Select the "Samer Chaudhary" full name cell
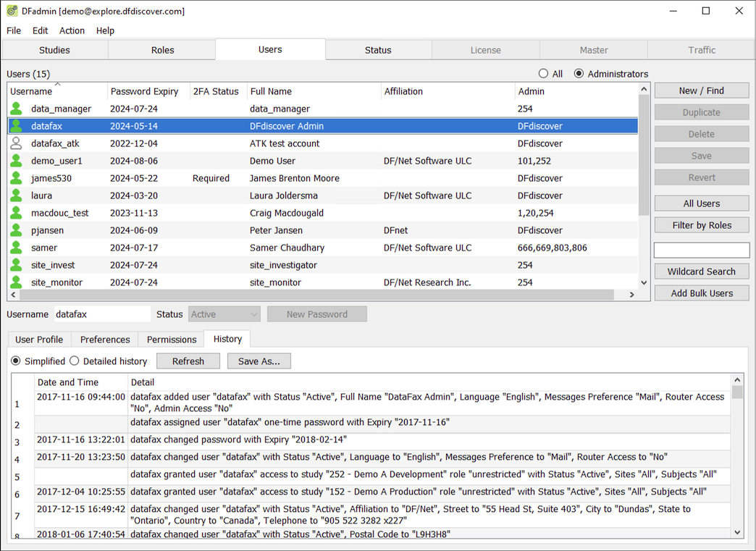This screenshot has width=756, height=551. coord(287,248)
